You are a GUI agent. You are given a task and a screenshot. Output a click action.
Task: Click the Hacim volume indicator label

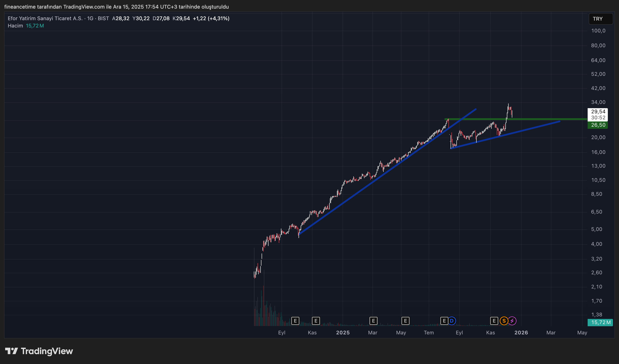[x=15, y=26]
